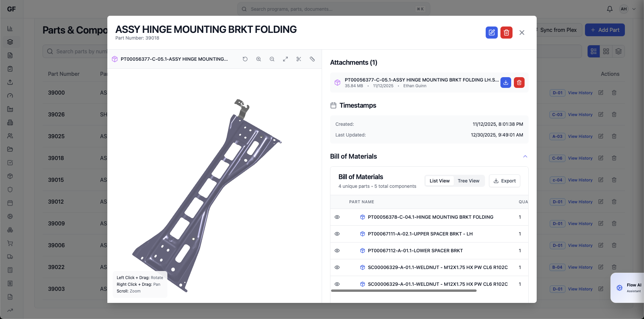Export the Bill of Materials

(x=504, y=181)
